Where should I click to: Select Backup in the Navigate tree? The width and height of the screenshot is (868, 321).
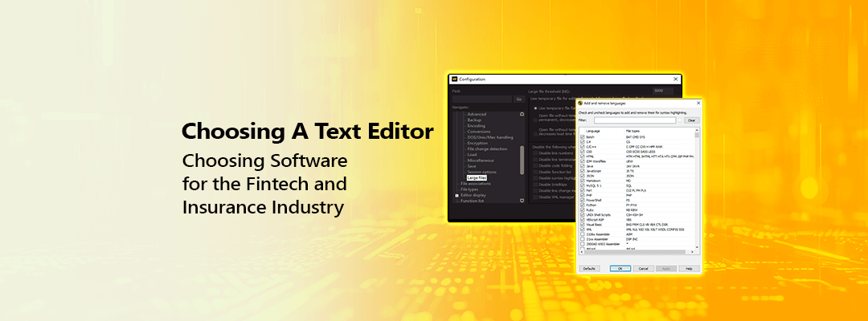(474, 120)
